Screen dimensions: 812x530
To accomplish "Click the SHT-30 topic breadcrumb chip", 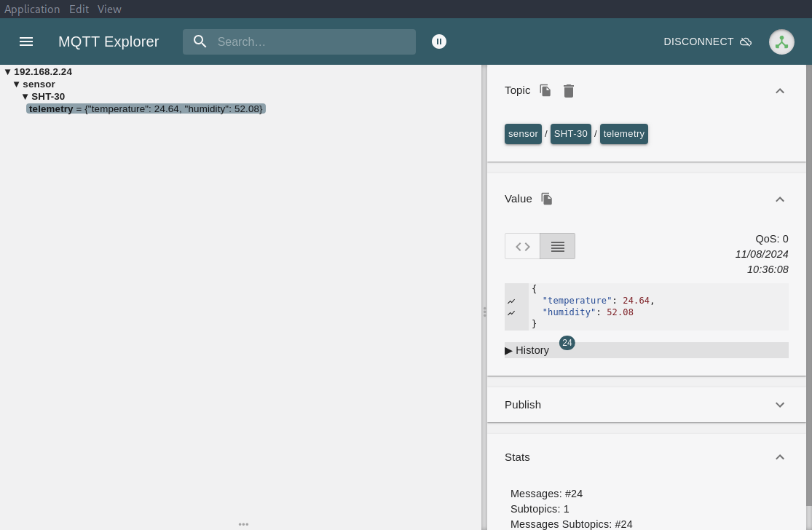I will click(x=570, y=134).
